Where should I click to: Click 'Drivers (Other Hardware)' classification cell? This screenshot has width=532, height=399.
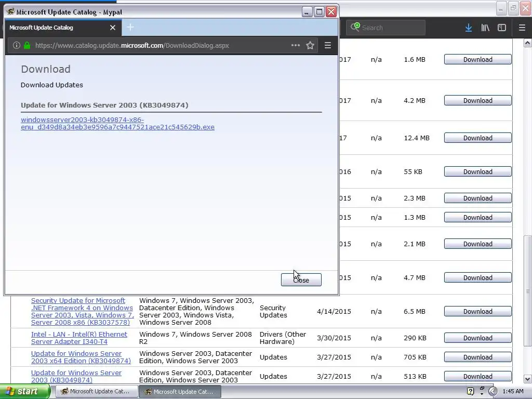coord(283,338)
